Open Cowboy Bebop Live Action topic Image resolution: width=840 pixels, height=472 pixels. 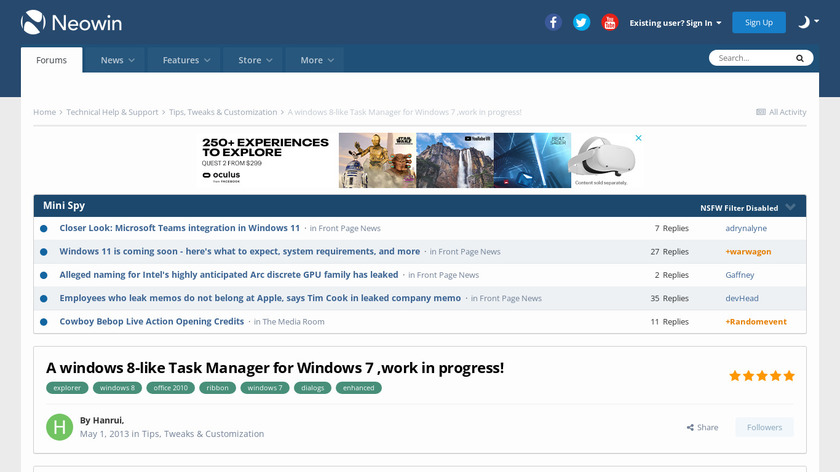click(152, 321)
